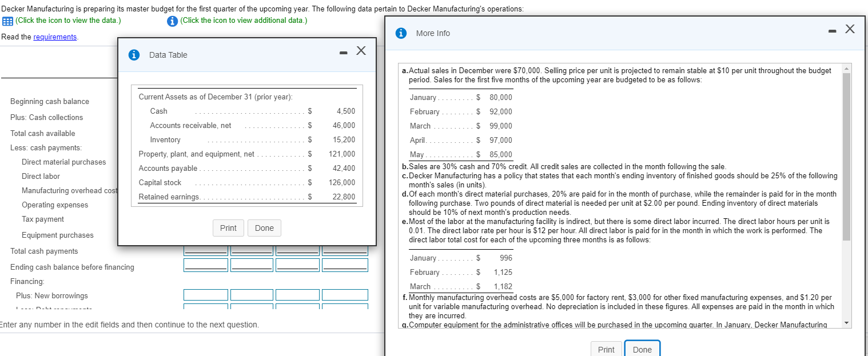Screen dimensions: 868x356
Task: Click the Equipment purchases row label
Action: coord(57,235)
